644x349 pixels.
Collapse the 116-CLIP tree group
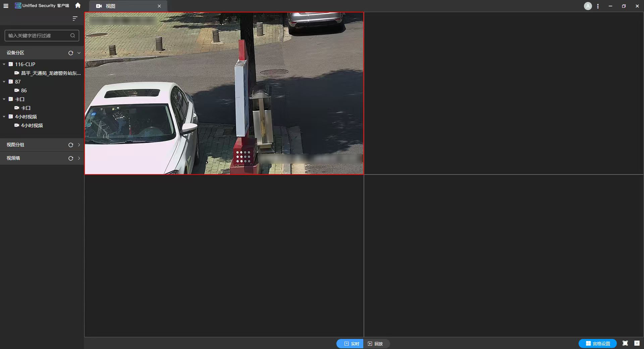pos(4,64)
